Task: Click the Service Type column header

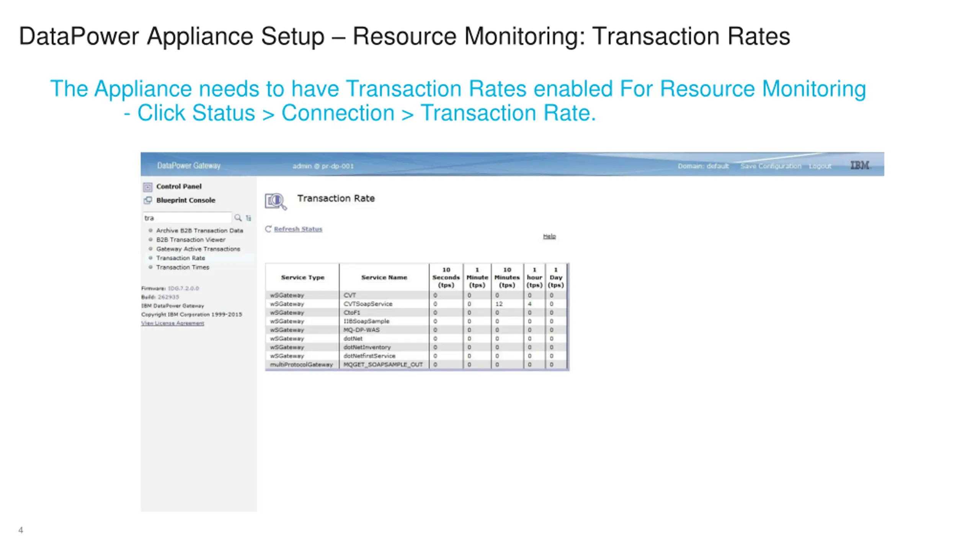Action: 302,277
